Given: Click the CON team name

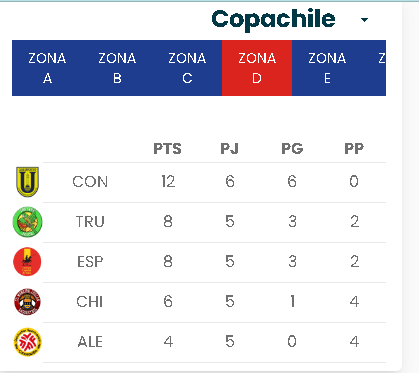Looking at the screenshot, I should pyautogui.click(x=90, y=182).
